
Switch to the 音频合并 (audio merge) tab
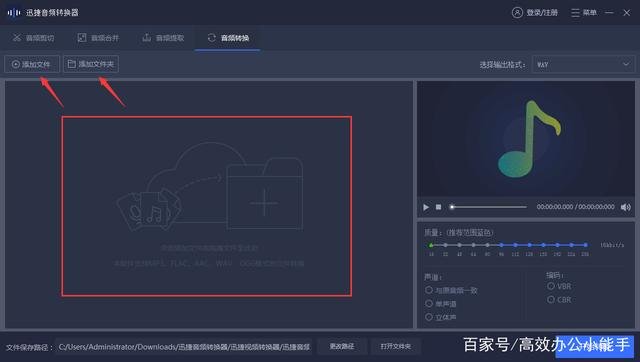98,38
